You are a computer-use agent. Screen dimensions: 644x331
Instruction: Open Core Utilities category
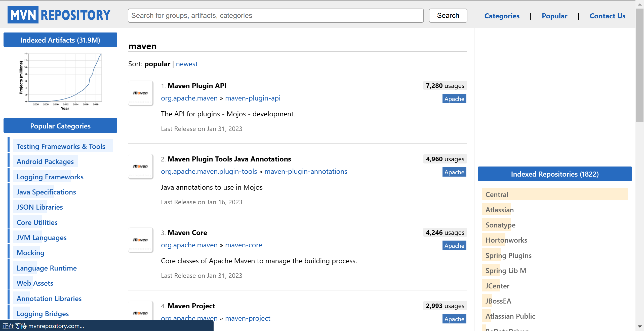(x=37, y=223)
